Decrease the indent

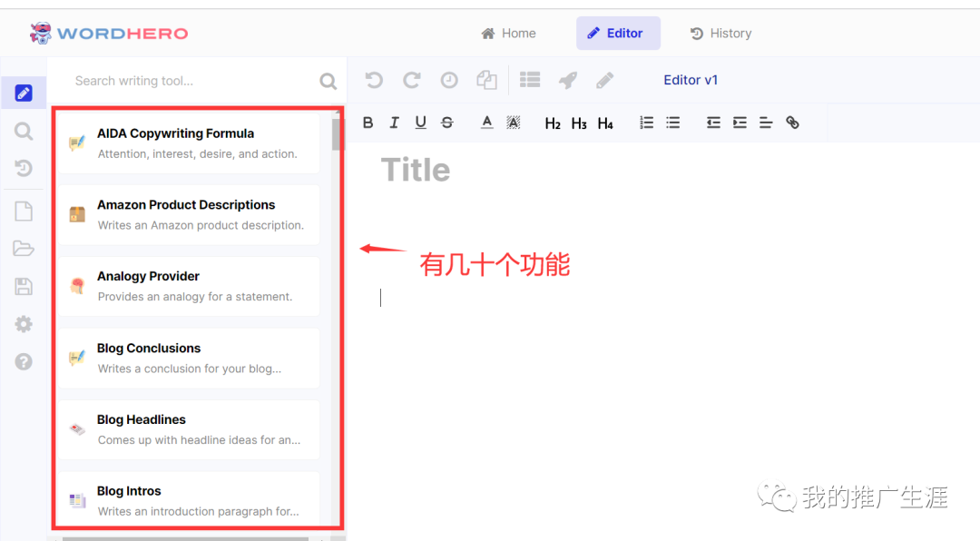713,123
